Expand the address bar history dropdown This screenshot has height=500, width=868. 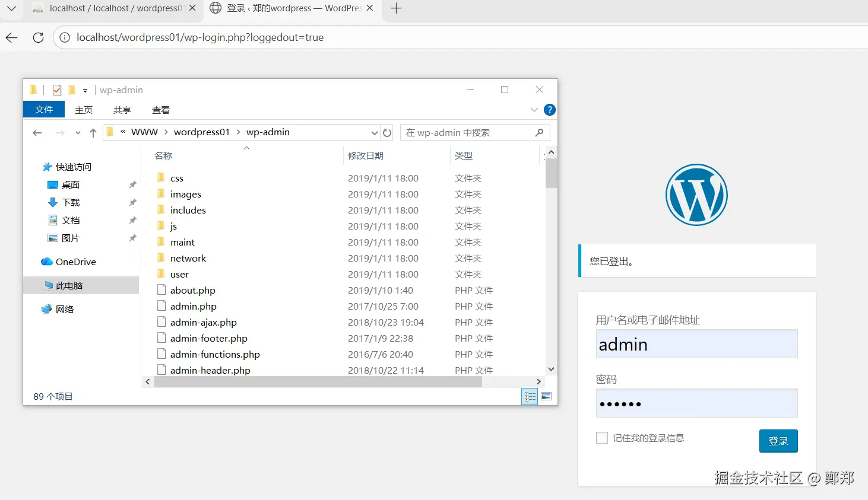point(375,133)
